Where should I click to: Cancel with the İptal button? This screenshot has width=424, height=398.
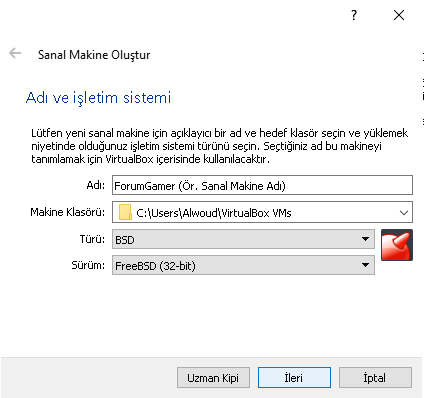point(375,378)
